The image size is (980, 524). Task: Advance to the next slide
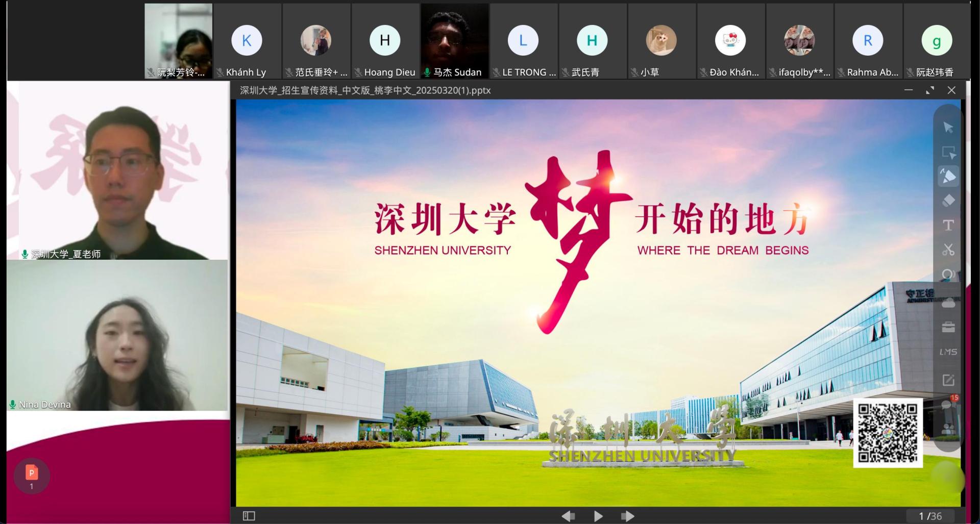tap(628, 516)
